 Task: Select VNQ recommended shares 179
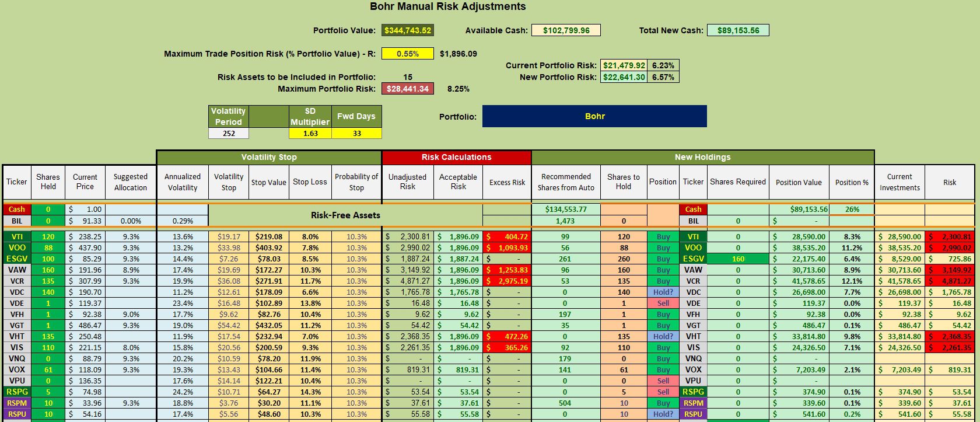click(x=566, y=358)
